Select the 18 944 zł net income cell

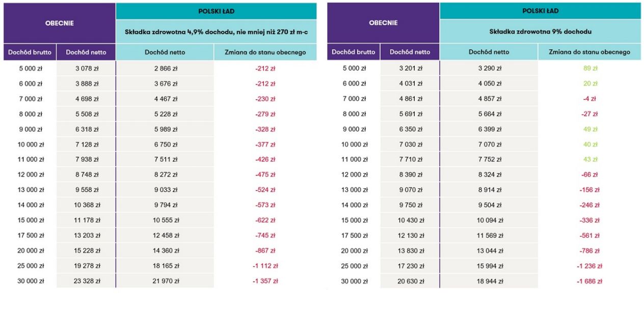tap(489, 281)
